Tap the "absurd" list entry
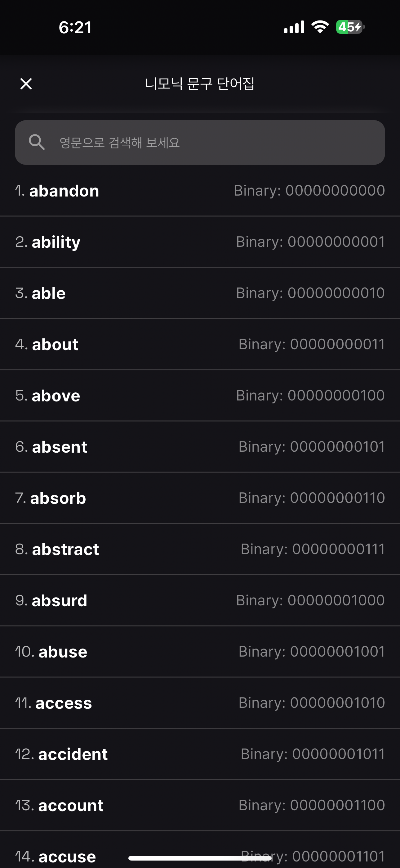Screen dimensions: 400x868 pos(59,601)
